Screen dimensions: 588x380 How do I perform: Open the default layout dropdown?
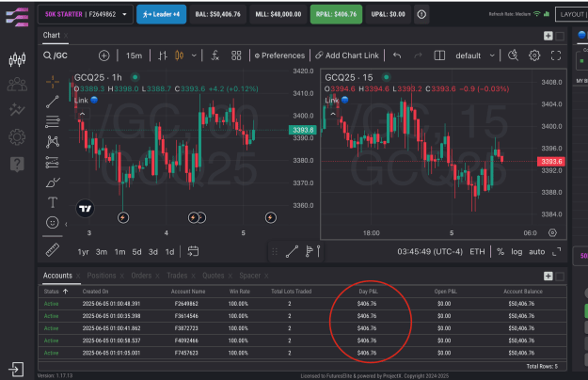pos(475,55)
